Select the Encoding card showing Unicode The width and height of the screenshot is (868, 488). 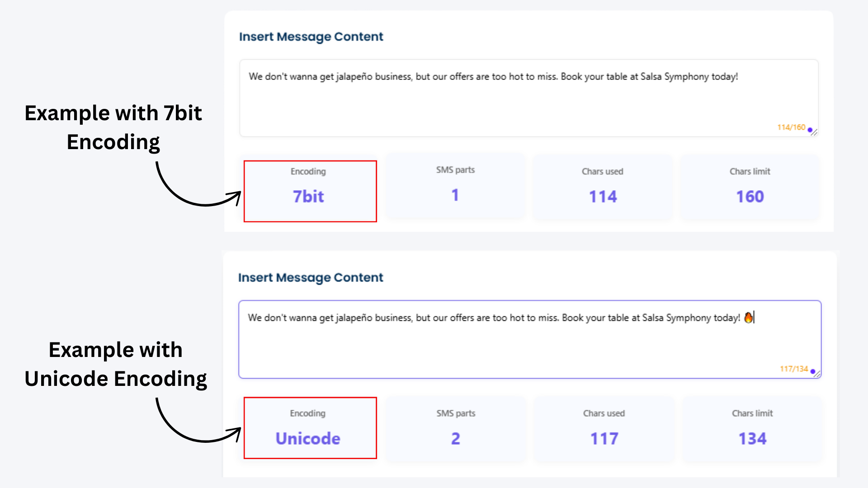pos(310,428)
